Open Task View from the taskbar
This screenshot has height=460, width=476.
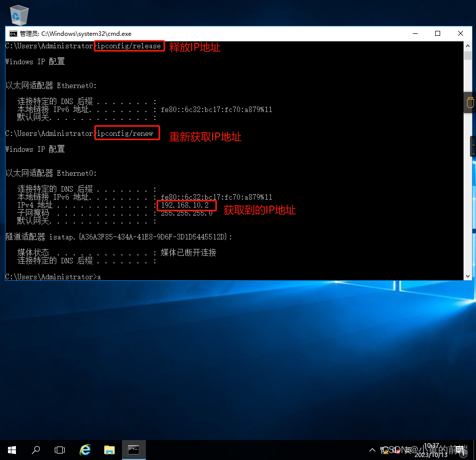pos(60,450)
